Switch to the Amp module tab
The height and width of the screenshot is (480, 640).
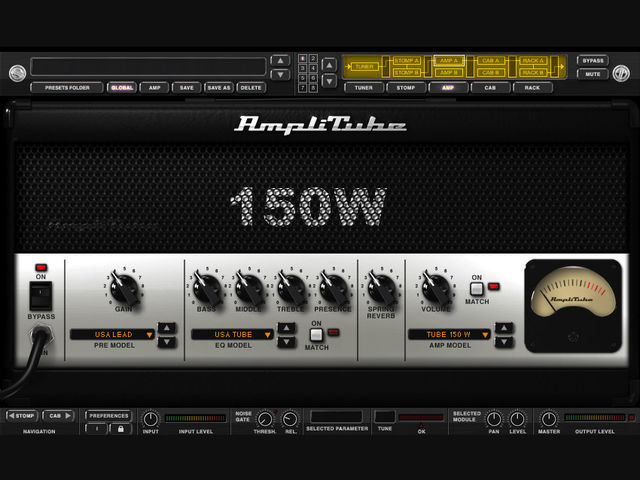pos(448,87)
